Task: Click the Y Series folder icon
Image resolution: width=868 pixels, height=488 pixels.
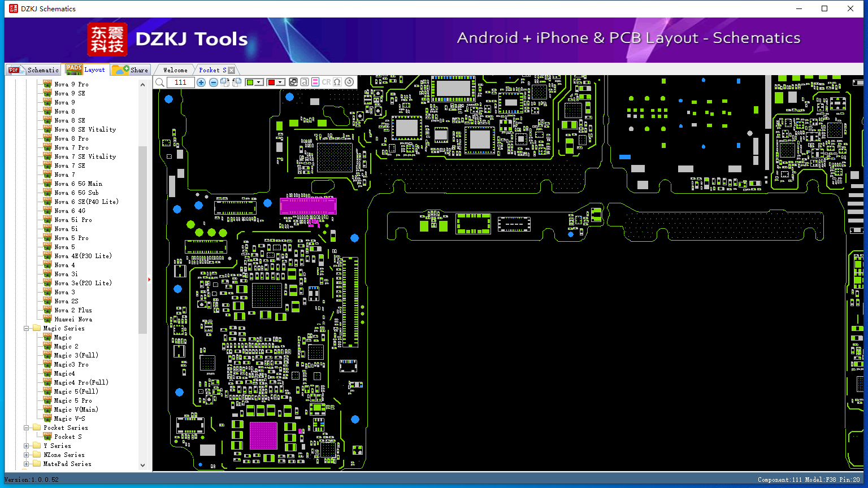Action: click(x=37, y=446)
